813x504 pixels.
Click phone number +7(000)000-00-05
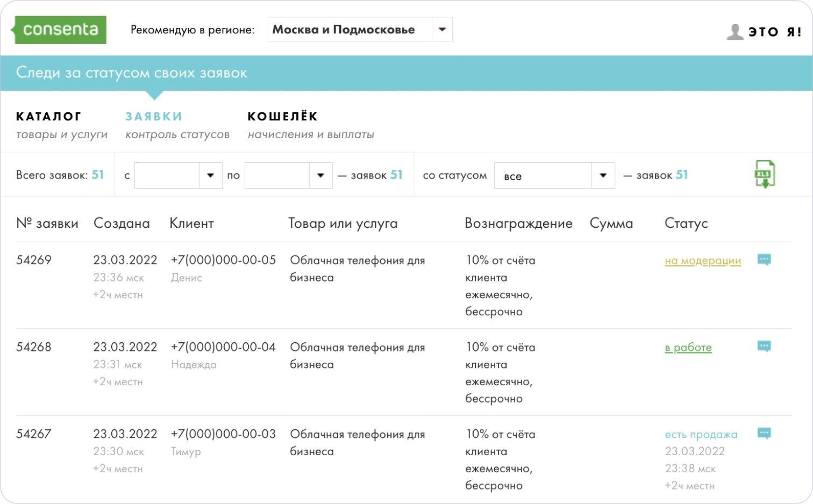pos(223,260)
